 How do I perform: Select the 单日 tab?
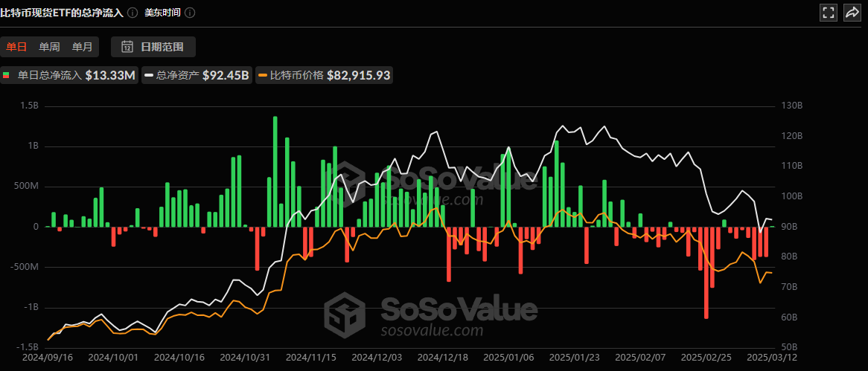pyautogui.click(x=16, y=47)
